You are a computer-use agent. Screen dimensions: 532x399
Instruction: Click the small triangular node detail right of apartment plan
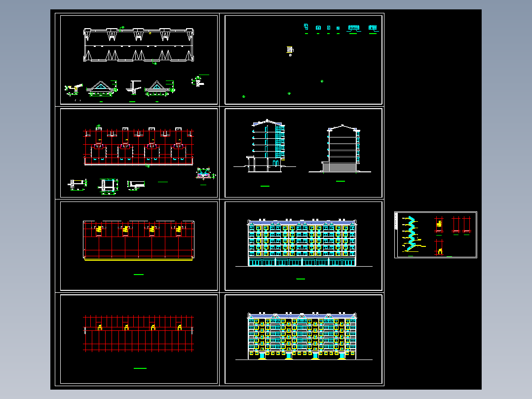[205, 173]
